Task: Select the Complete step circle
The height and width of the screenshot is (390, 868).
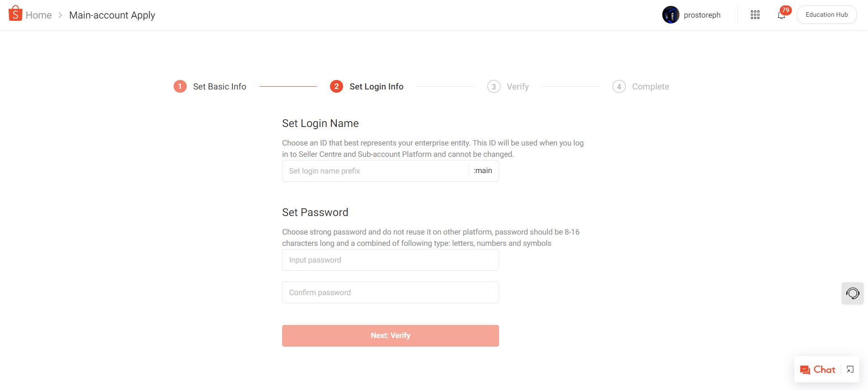Action: click(618, 86)
